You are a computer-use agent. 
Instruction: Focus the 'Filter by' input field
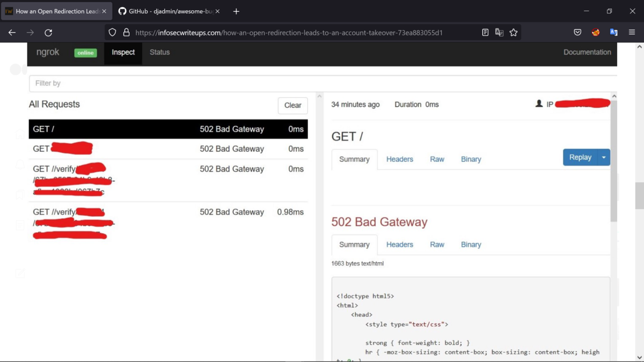pyautogui.click(x=324, y=83)
